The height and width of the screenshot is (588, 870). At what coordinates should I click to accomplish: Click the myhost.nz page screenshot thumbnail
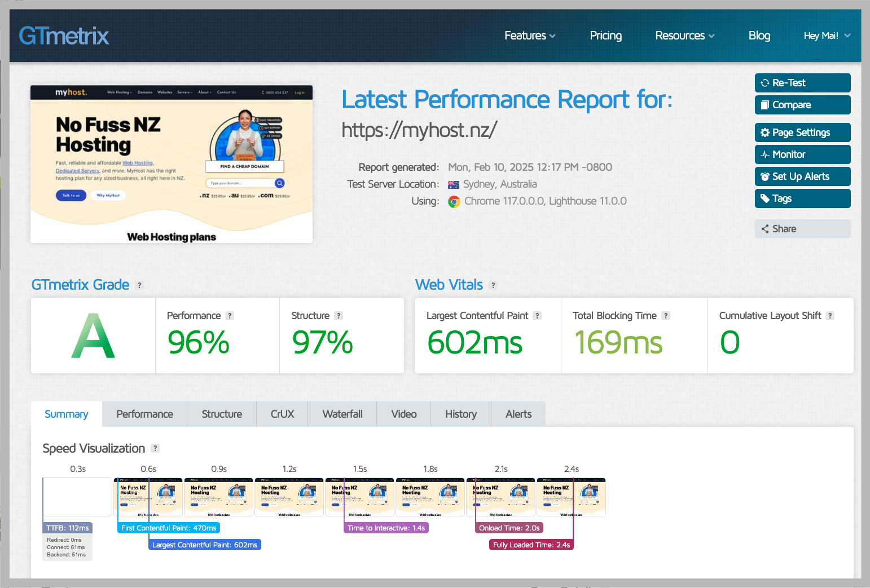pyautogui.click(x=172, y=164)
